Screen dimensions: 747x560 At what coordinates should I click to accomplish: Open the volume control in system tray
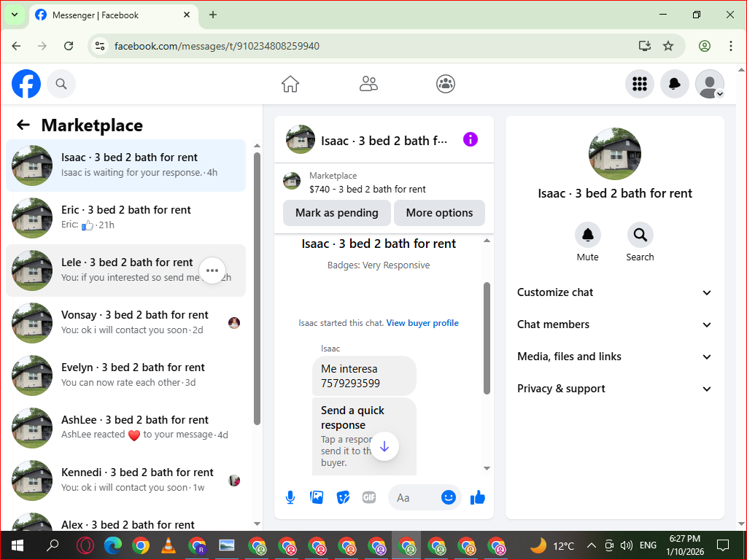626,545
